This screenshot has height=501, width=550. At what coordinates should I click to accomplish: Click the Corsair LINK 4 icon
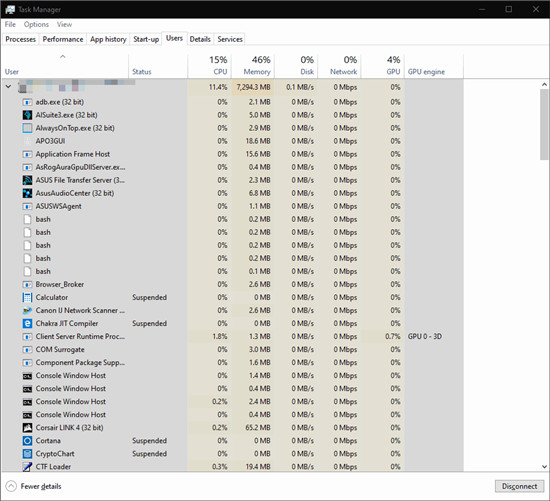(x=27, y=428)
